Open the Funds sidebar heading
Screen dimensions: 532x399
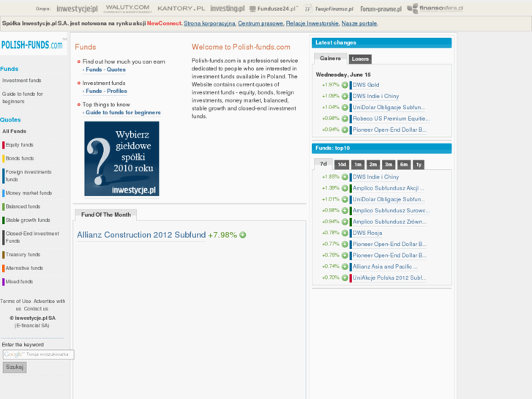point(10,69)
